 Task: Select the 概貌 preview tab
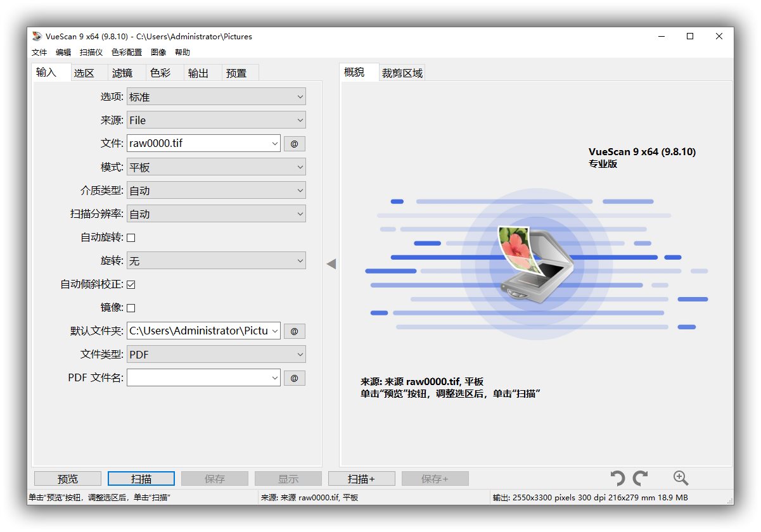[x=359, y=72]
